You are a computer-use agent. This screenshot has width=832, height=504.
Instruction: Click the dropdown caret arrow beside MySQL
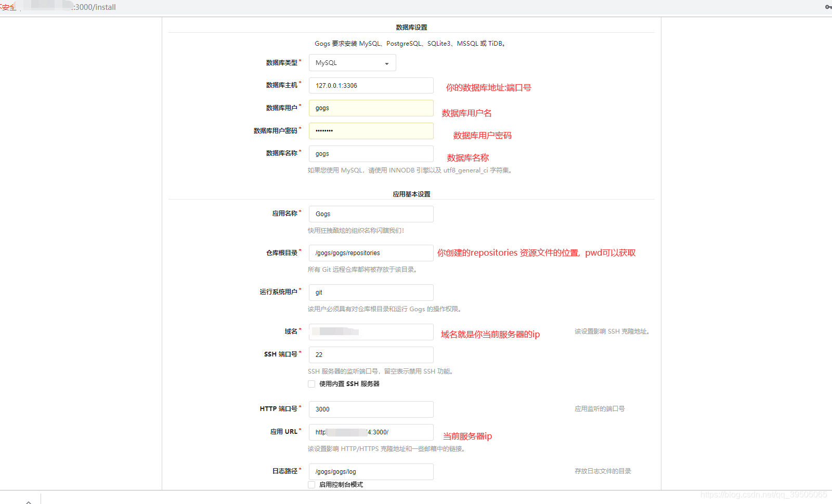386,63
